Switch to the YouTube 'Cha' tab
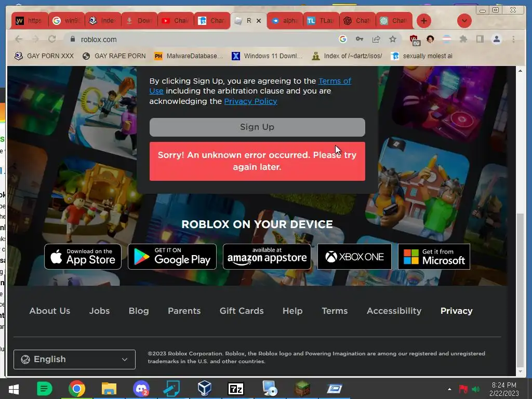The height and width of the screenshot is (399, 532). tap(176, 21)
